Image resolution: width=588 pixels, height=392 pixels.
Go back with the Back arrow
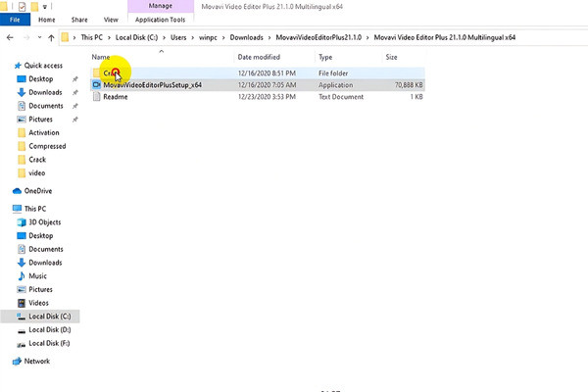click(10, 37)
